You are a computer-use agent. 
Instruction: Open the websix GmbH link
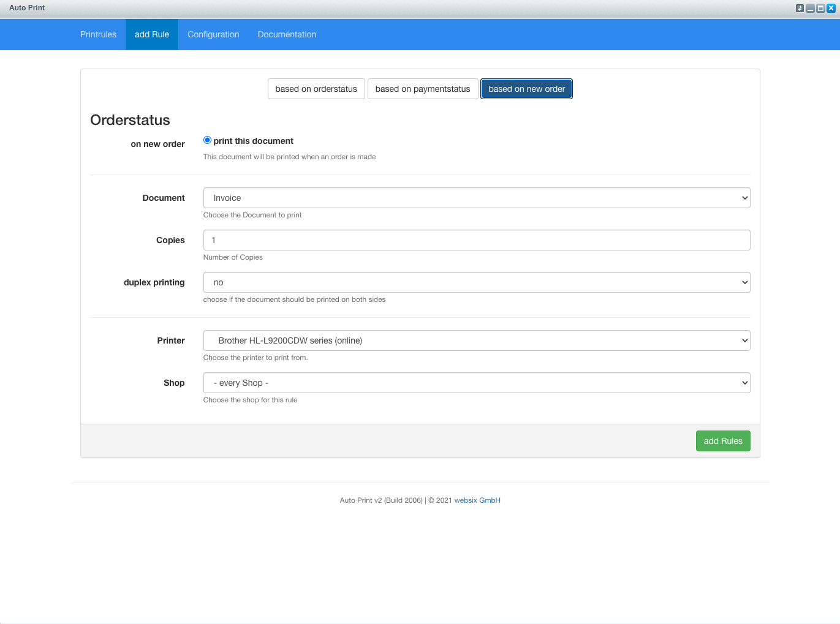477,500
